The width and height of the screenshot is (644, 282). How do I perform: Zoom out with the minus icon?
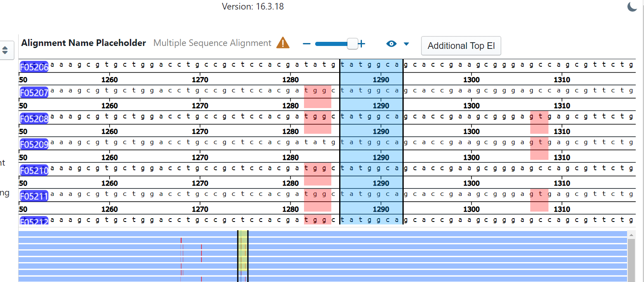[x=306, y=44]
